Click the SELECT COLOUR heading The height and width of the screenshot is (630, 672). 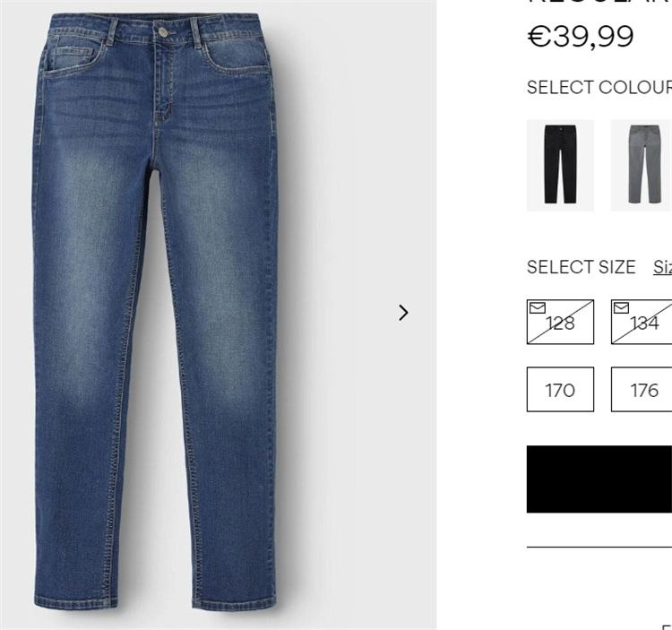click(599, 88)
